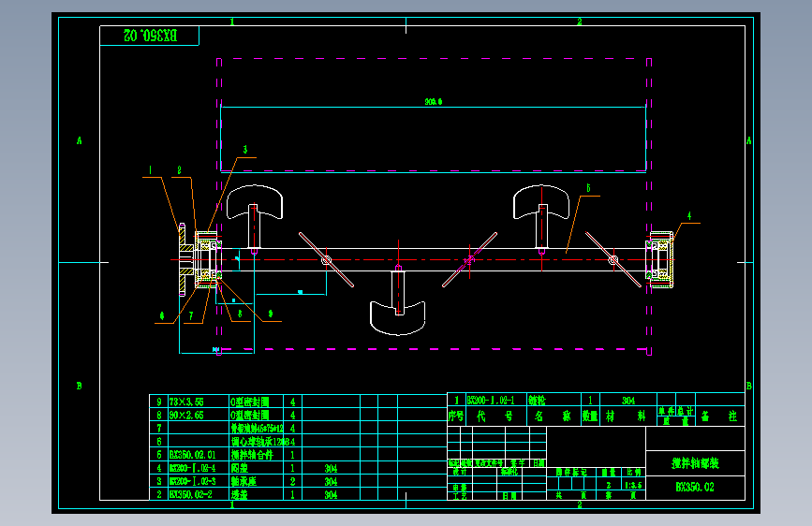This screenshot has height=526, width=812.
Task: Select the BX350.02 drawing number in title block
Action: pos(695,488)
